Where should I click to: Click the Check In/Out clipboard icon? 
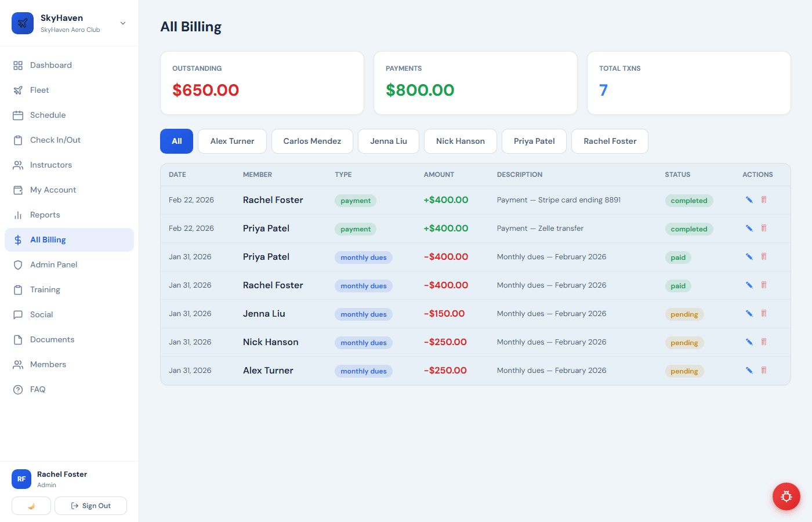click(18, 140)
